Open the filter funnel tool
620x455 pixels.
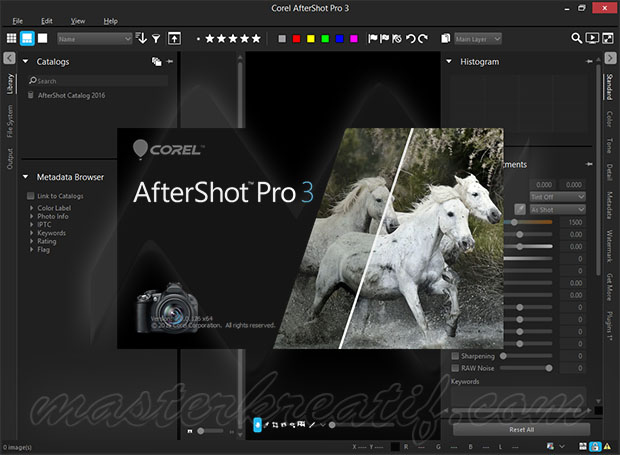pos(156,38)
